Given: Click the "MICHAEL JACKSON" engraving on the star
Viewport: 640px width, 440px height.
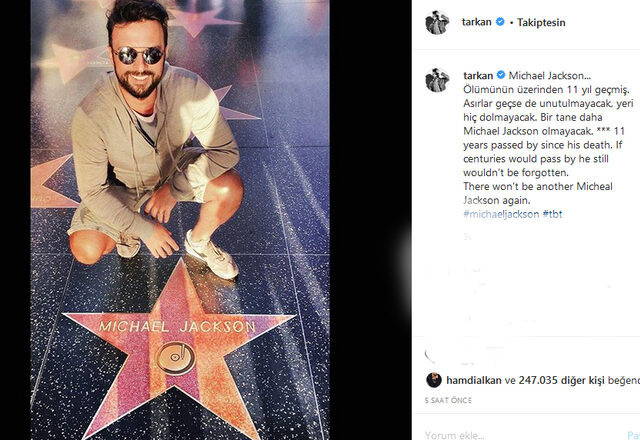Looking at the screenshot, I should [177, 326].
